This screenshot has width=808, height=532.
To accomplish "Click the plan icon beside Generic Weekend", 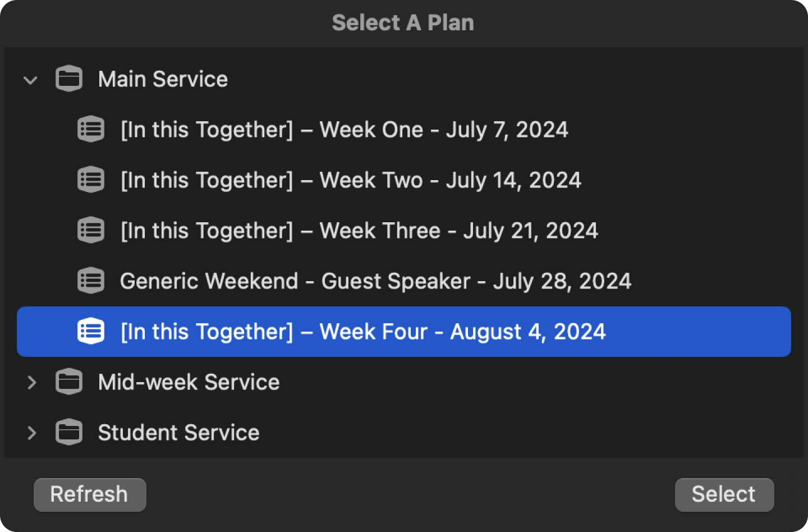I will point(90,281).
